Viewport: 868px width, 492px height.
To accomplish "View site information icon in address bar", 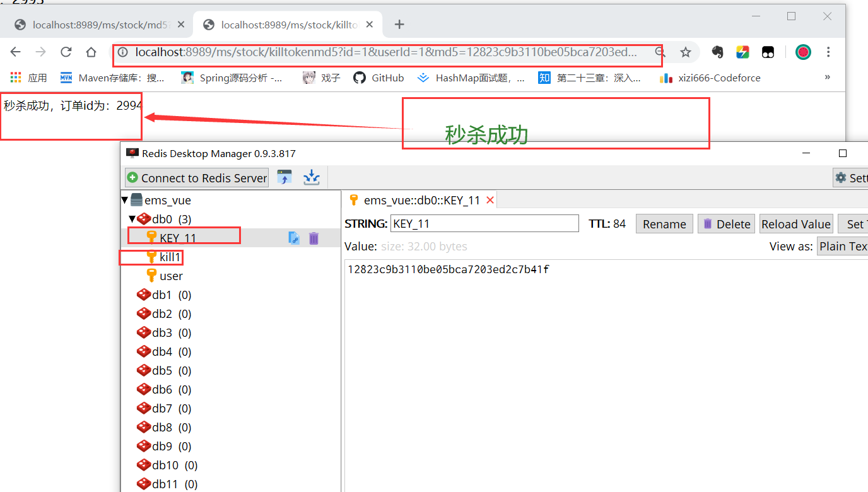I will 124,52.
